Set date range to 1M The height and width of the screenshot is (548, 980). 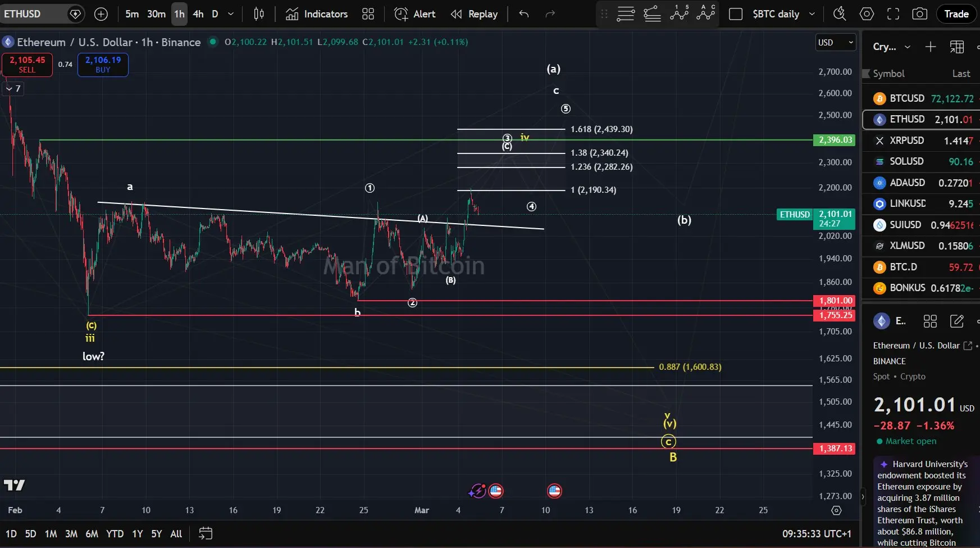[51, 534]
